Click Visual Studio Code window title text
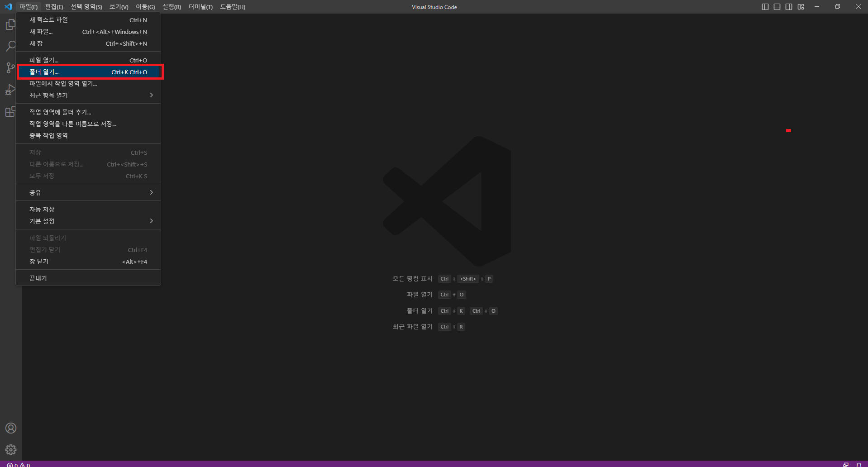Screen dimensions: 868x467 click(434, 7)
